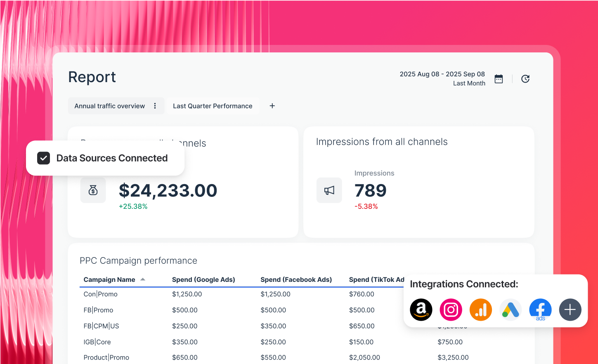Toggle Campaign Name sort order
598x364 pixels.
pyautogui.click(x=143, y=279)
